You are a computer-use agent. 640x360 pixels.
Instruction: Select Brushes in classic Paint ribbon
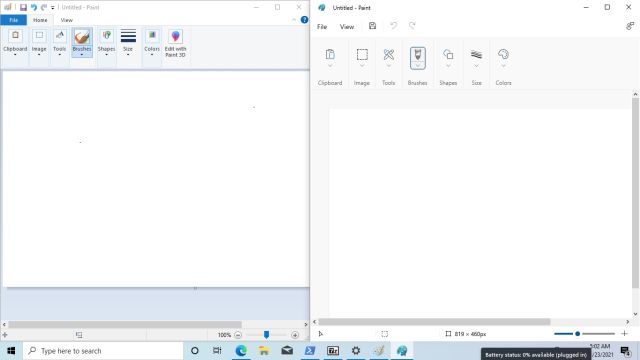82,42
